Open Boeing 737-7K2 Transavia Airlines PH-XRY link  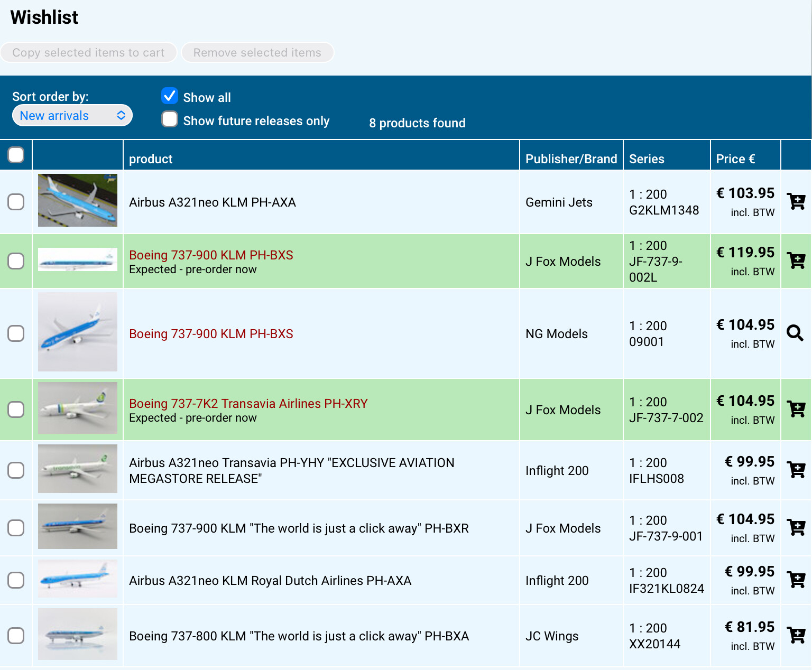tap(248, 403)
